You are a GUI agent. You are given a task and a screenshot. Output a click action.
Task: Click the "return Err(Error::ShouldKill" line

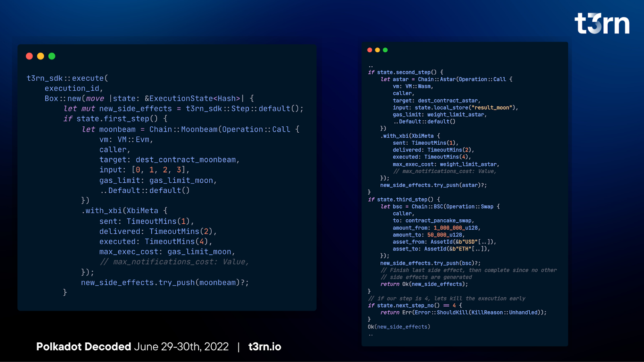coord(464,313)
